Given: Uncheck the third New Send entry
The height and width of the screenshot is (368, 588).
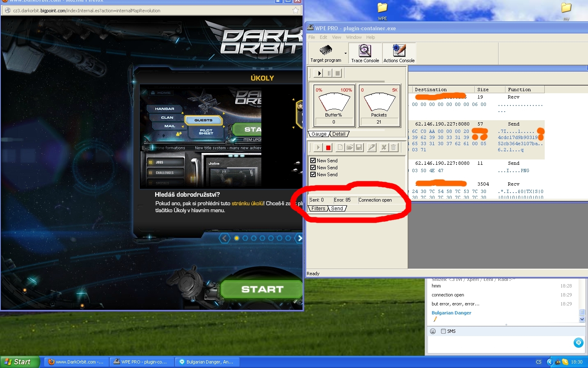Looking at the screenshot, I should click(313, 175).
